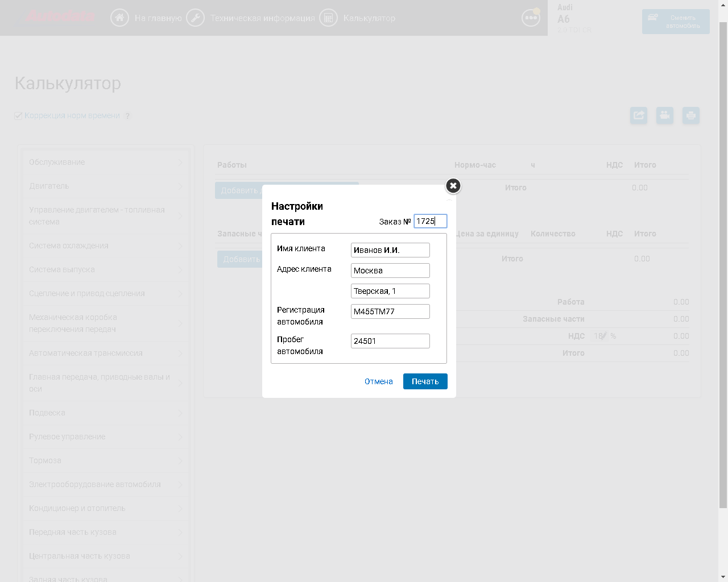
Task: Click the scrollbar up arrow
Action: [723, 5]
